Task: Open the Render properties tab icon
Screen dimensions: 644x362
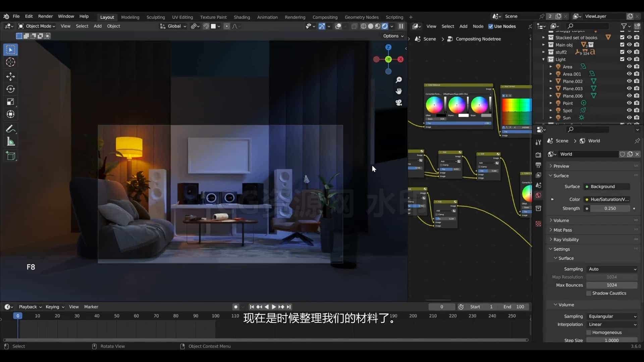Action: (x=538, y=155)
